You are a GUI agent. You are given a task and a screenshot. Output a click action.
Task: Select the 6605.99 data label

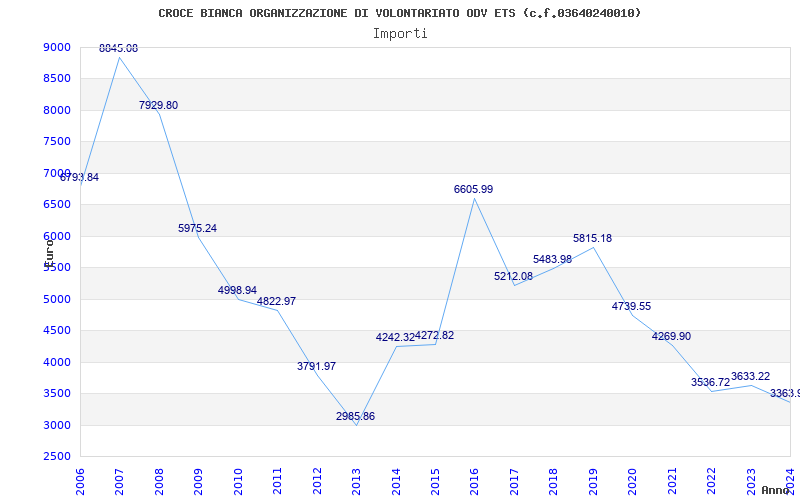click(473, 189)
